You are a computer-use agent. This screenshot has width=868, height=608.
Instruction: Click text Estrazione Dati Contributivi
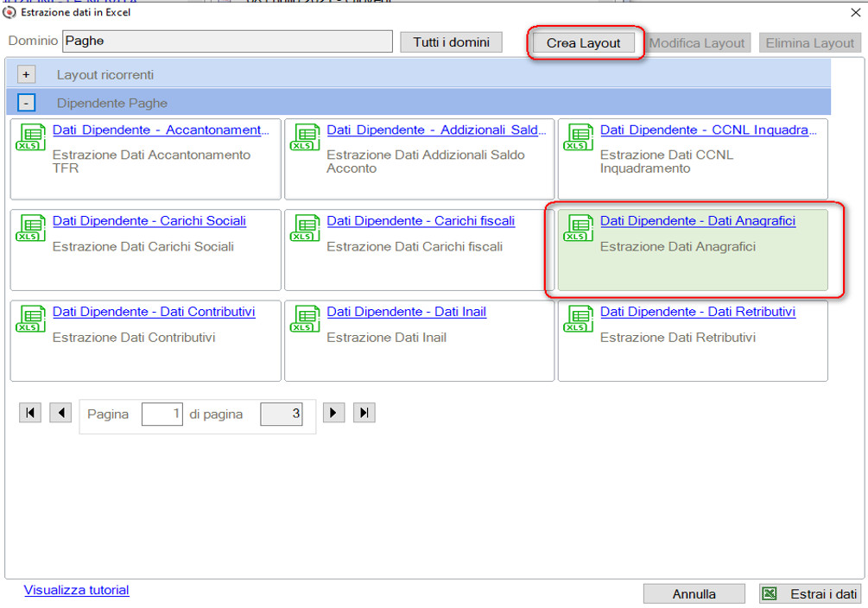coord(134,337)
